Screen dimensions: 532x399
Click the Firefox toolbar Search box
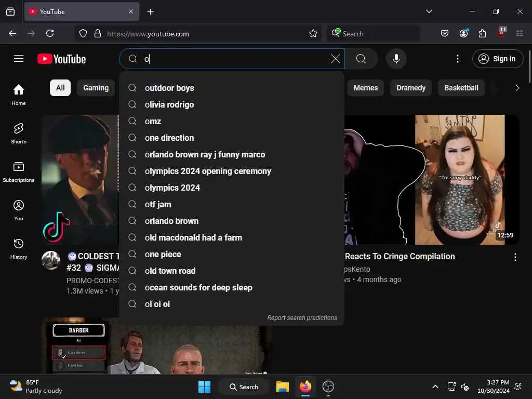(373, 33)
